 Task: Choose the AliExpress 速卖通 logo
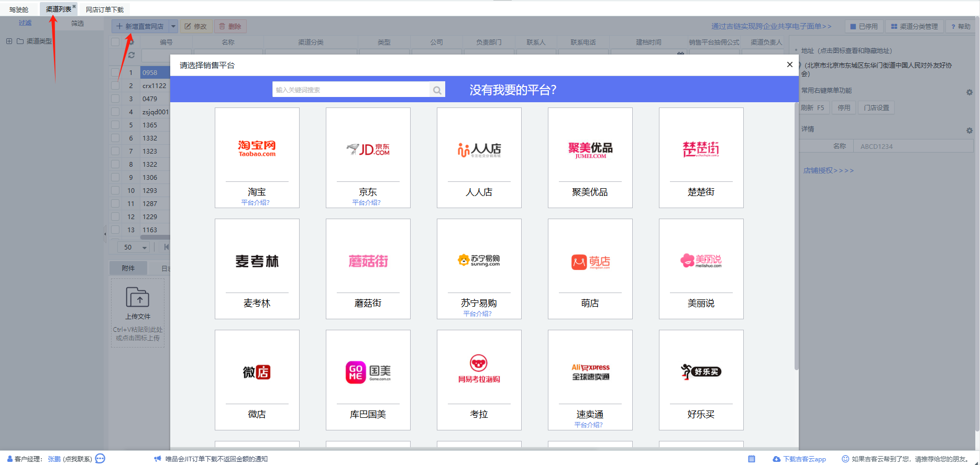[590, 372]
